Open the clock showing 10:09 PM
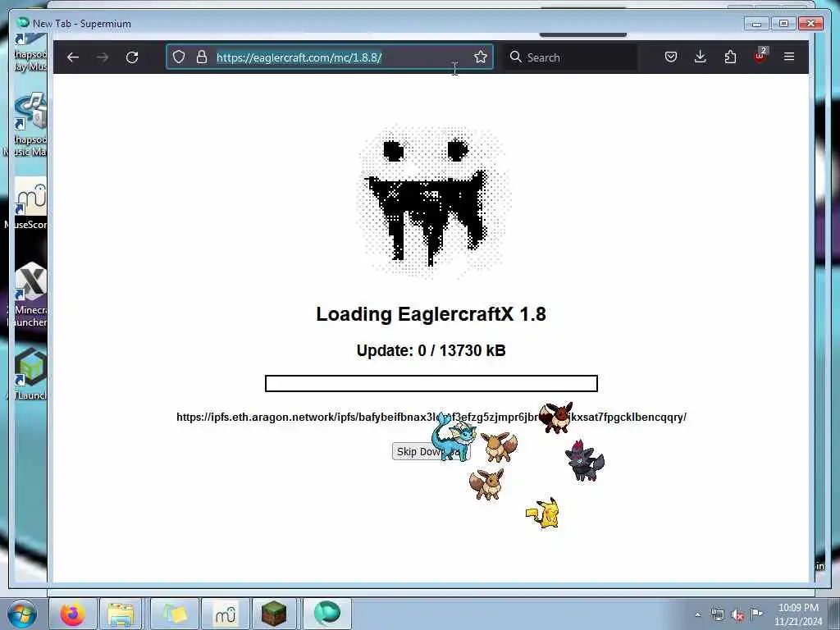Image resolution: width=840 pixels, height=630 pixels. click(x=798, y=614)
